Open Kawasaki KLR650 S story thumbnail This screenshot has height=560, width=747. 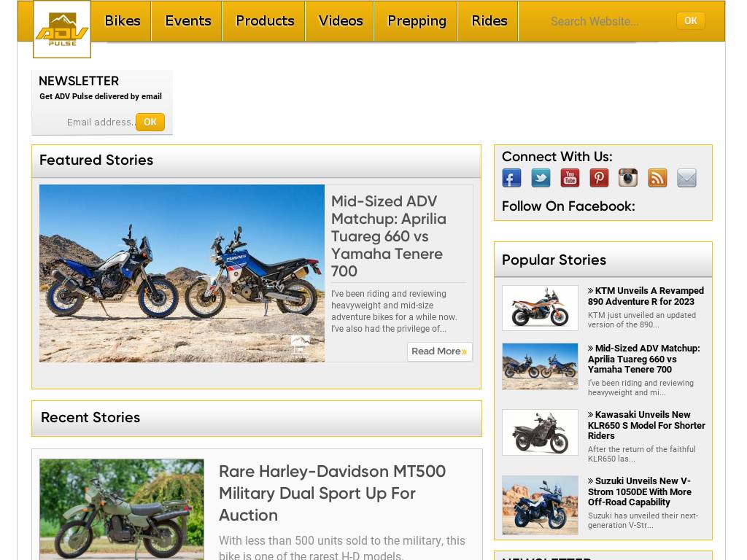(x=540, y=432)
